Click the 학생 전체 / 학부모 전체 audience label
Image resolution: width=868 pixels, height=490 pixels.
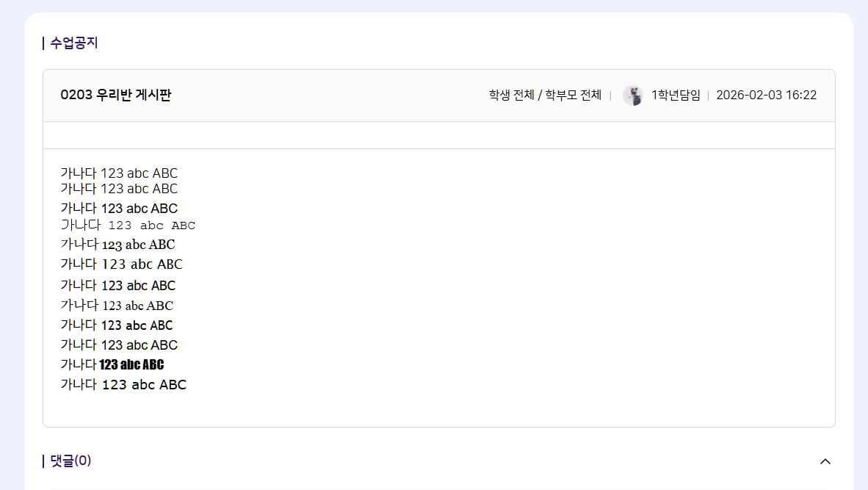(545, 95)
